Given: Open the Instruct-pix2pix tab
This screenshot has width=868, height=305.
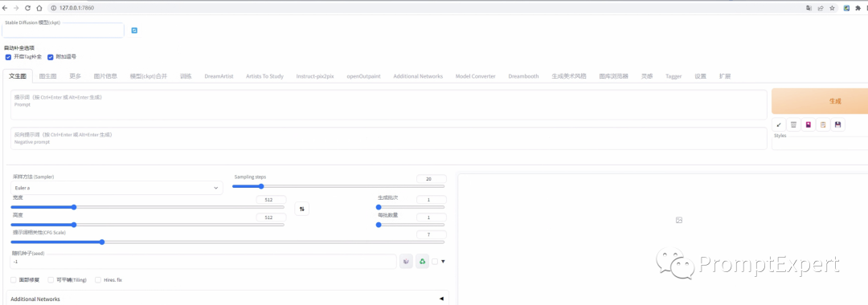Looking at the screenshot, I should click(x=315, y=76).
